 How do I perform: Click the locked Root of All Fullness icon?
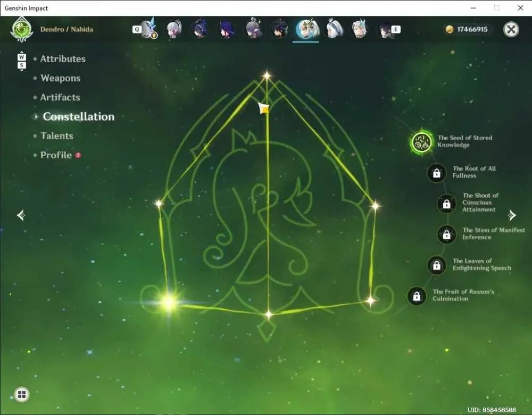(x=437, y=173)
